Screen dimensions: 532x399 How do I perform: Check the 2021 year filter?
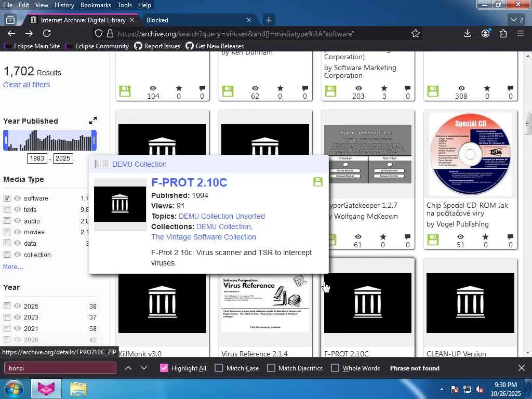point(7,328)
